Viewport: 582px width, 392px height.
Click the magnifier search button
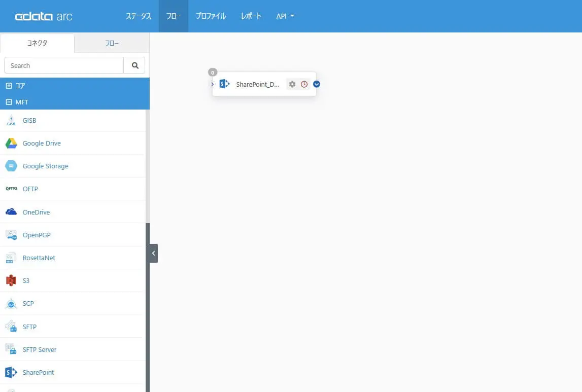click(134, 65)
